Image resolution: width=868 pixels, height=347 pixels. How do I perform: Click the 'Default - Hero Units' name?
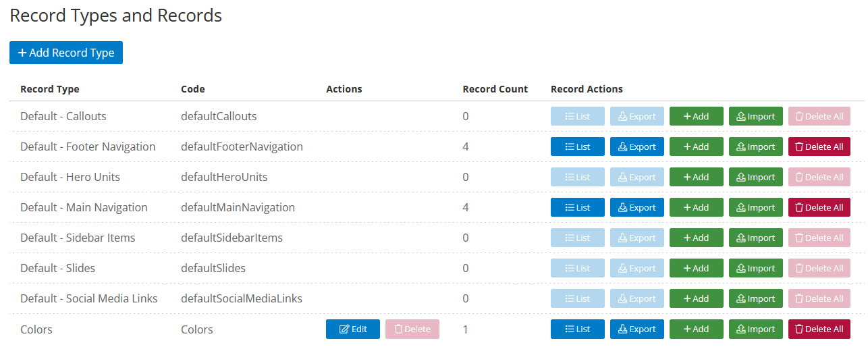coord(70,177)
